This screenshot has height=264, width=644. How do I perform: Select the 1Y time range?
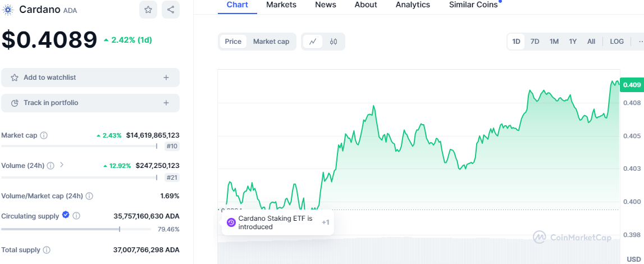pyautogui.click(x=573, y=42)
